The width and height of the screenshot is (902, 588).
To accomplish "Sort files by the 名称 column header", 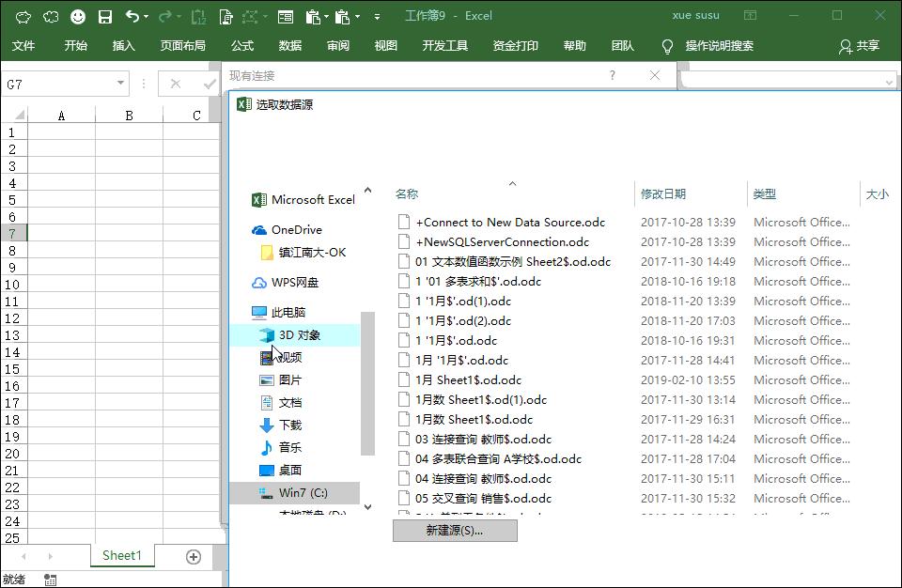I will tap(407, 193).
